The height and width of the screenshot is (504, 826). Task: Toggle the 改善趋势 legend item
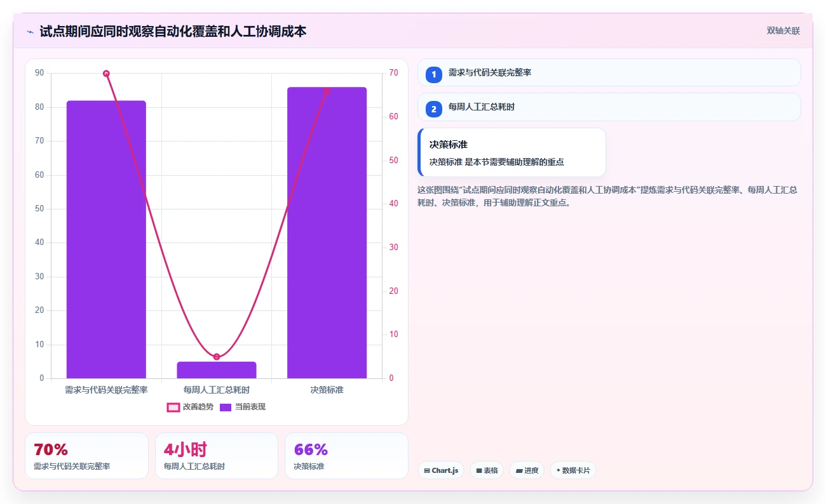tap(190, 407)
